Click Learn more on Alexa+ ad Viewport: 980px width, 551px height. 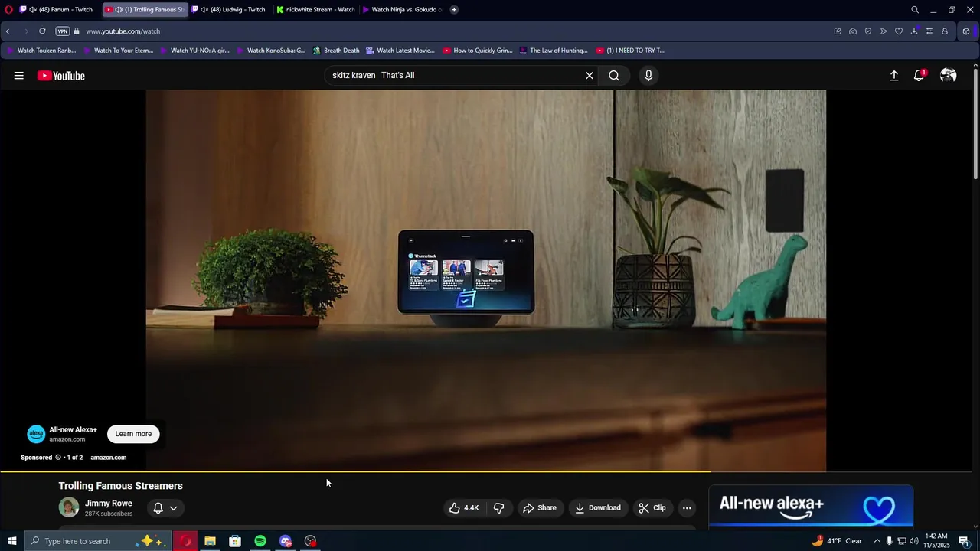(x=133, y=434)
